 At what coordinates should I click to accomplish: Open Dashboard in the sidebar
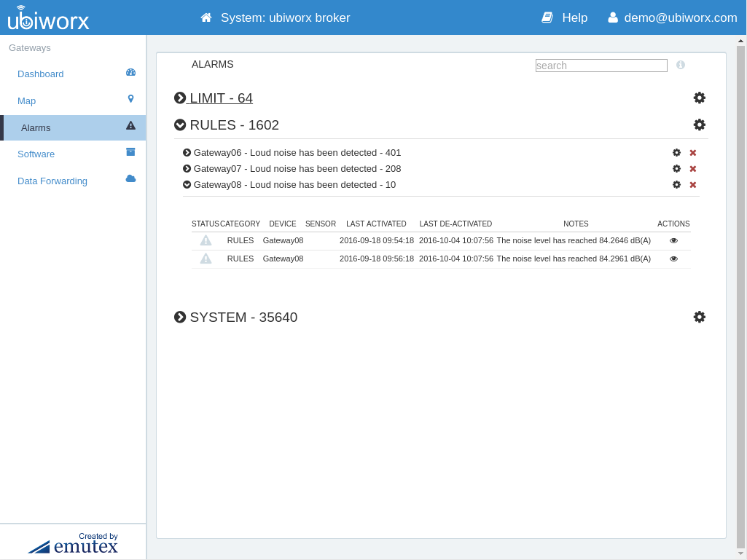(41, 74)
